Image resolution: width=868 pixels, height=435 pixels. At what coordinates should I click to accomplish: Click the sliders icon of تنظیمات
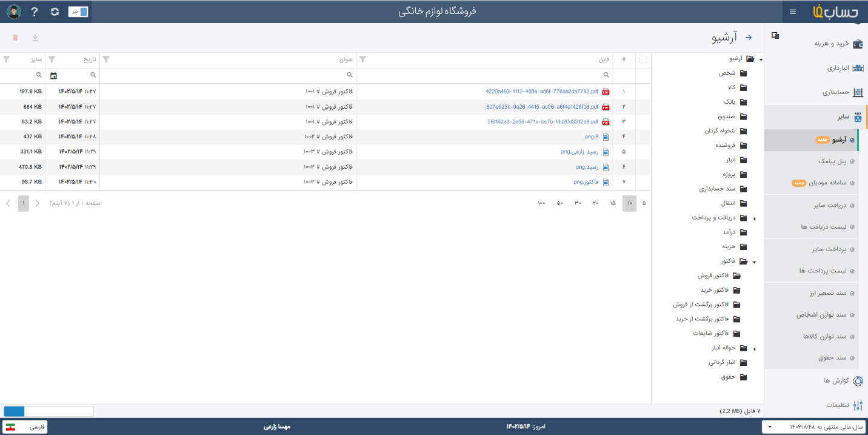click(858, 405)
